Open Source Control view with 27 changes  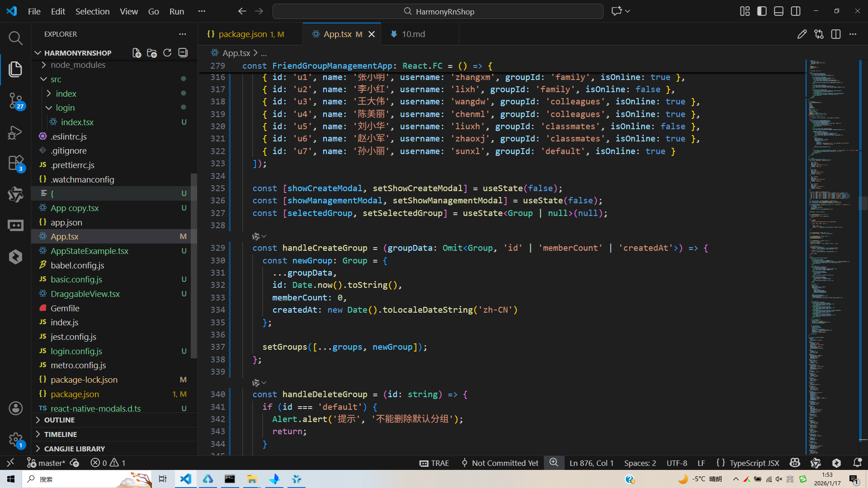pos(15,100)
